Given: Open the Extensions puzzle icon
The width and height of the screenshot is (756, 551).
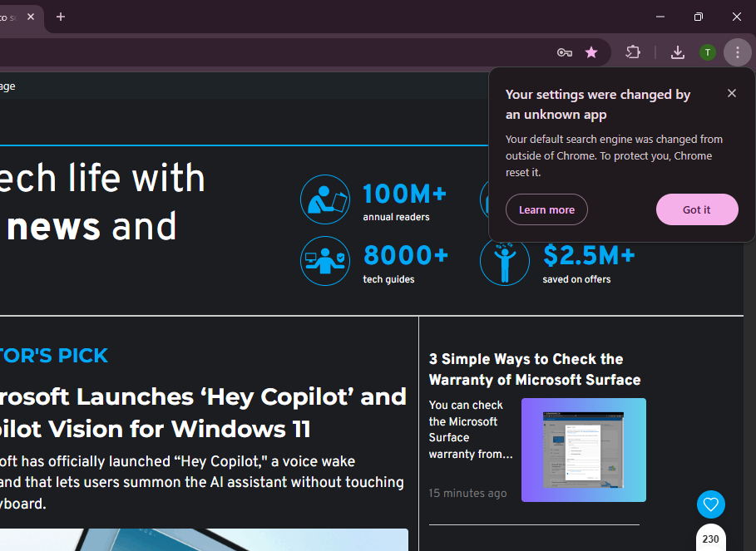Looking at the screenshot, I should [633, 52].
